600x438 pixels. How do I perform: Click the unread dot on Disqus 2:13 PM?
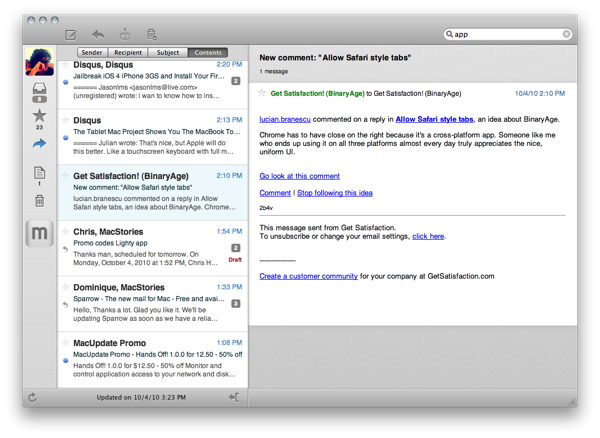pos(66,138)
